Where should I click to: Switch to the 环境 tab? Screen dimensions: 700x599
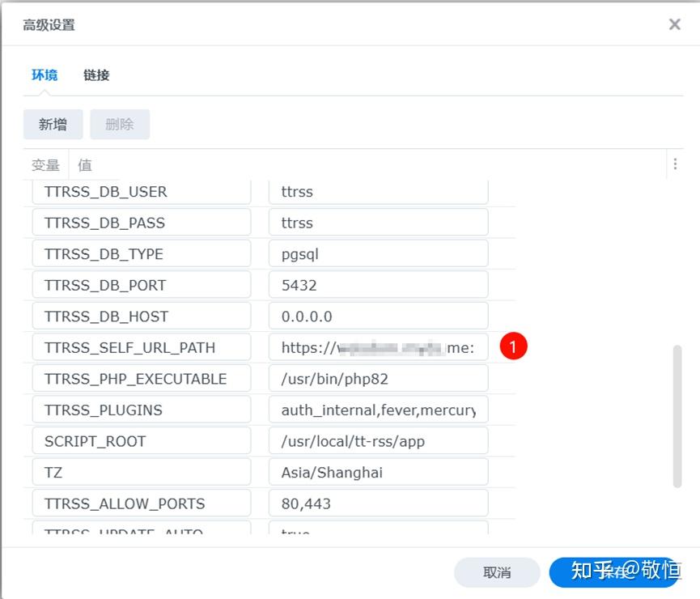click(x=44, y=75)
